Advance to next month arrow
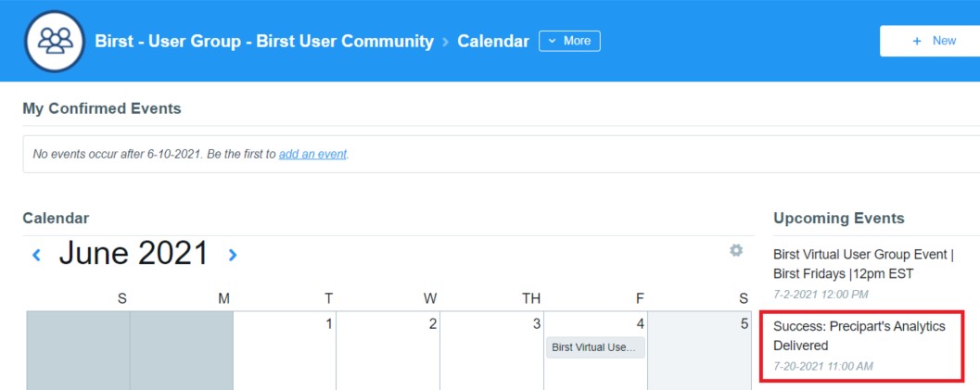This screenshot has width=980, height=390. (233, 255)
